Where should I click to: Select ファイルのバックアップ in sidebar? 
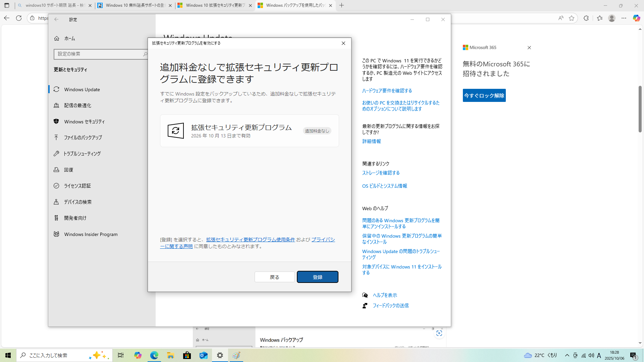pyautogui.click(x=83, y=137)
